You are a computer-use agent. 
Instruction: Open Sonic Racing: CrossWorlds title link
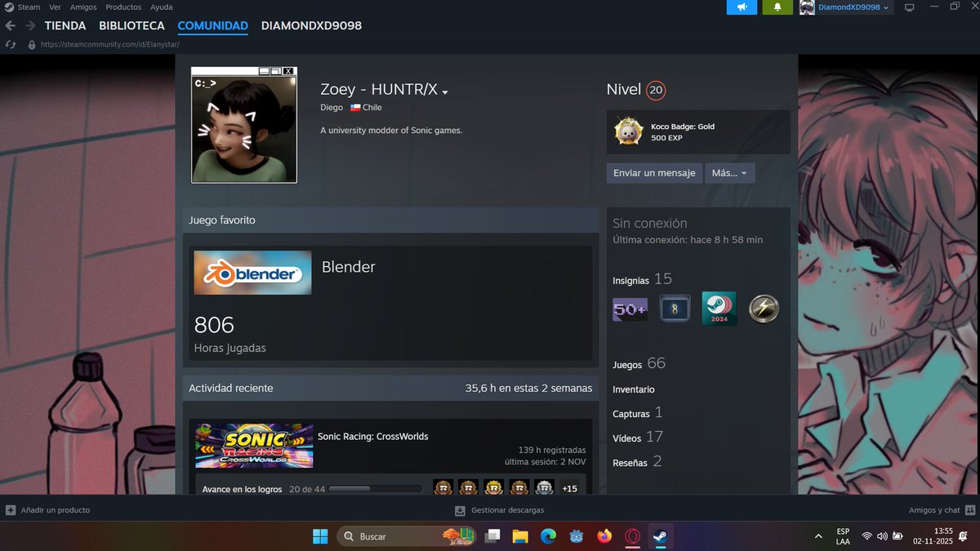coord(373,436)
